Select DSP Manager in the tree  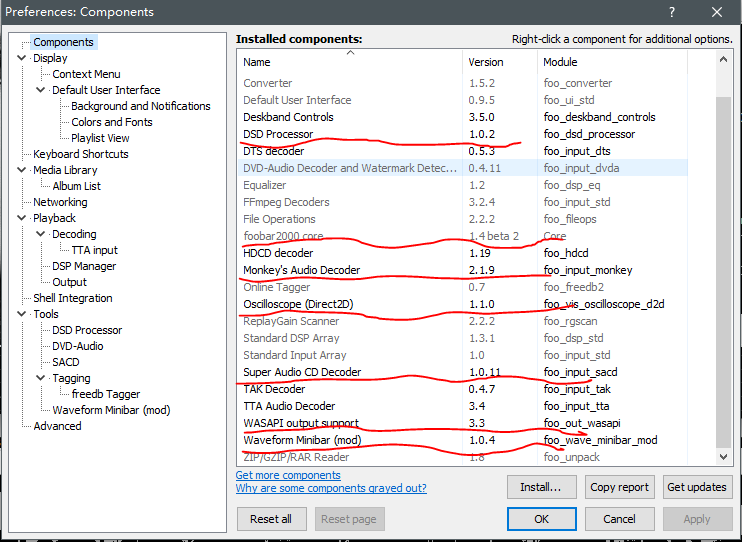coord(84,266)
